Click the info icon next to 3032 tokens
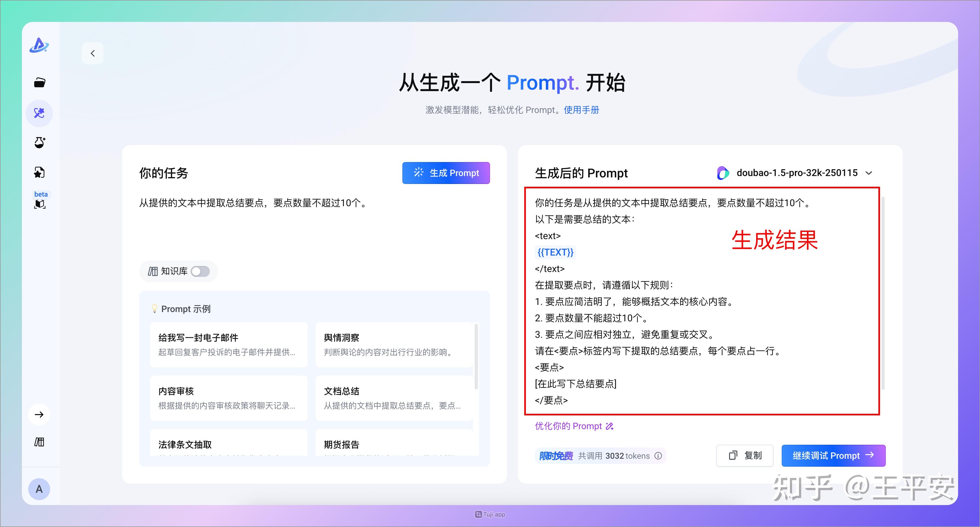980x527 pixels. point(658,456)
